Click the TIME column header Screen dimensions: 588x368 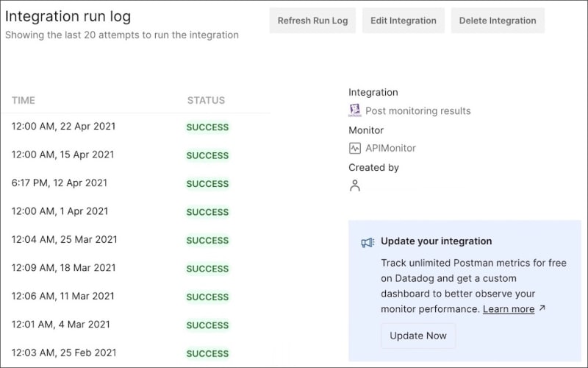click(24, 100)
